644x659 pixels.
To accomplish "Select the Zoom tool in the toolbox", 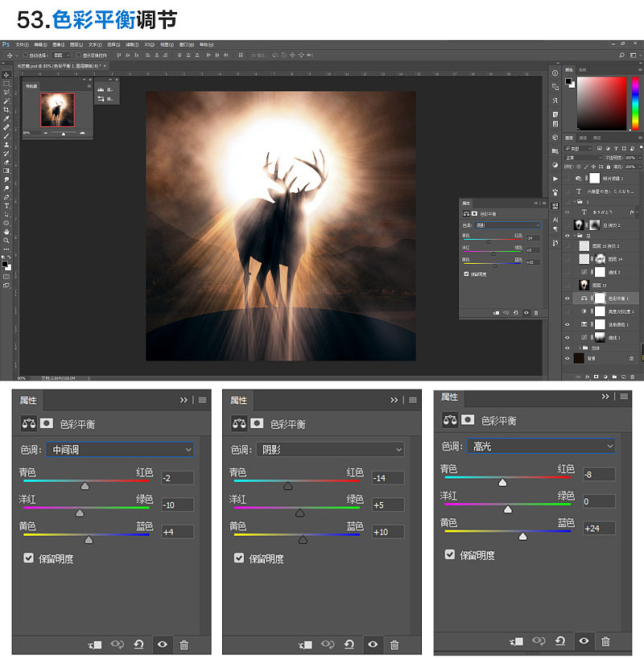I will pyautogui.click(x=6, y=241).
